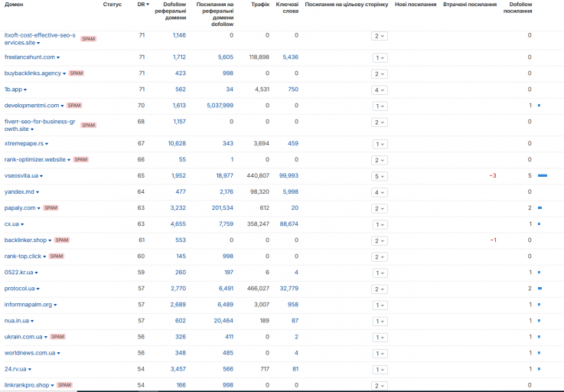Open the freelancehunt.com domain link
Screen dimensions: 564x392
tap(30, 57)
